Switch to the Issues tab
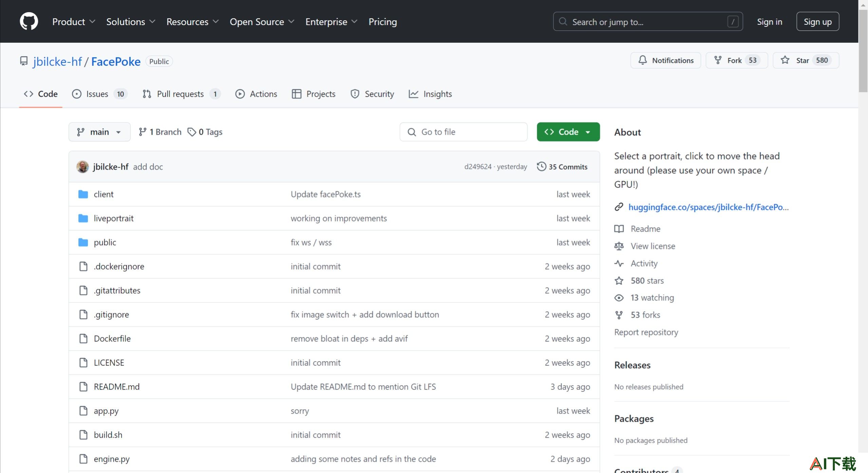 (99, 94)
